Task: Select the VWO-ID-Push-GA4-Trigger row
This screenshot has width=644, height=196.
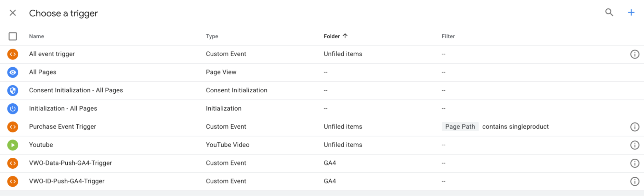Action: [x=67, y=181]
